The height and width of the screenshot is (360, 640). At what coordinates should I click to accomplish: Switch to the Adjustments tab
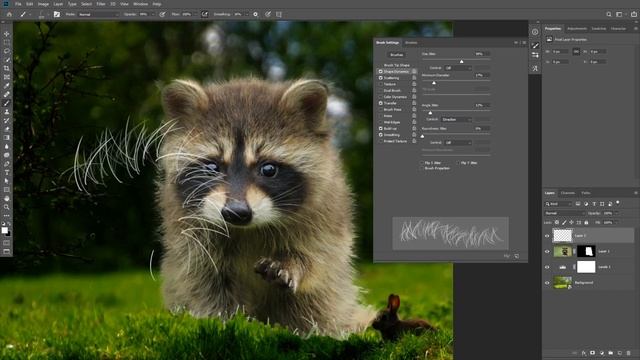click(577, 29)
